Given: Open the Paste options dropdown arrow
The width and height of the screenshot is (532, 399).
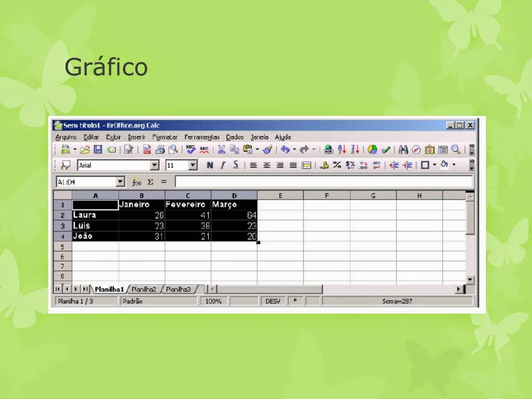Looking at the screenshot, I should point(257,150).
